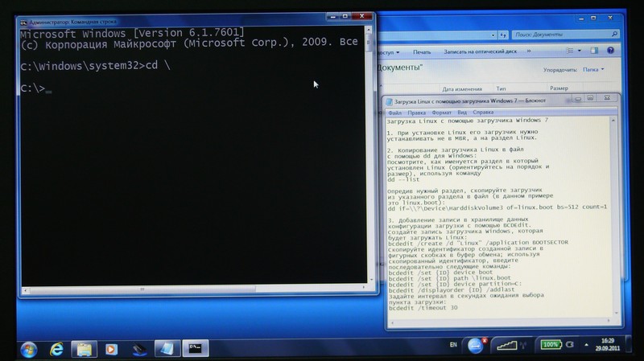
Task: Click the Explorer change view icon
Action: pos(570,51)
